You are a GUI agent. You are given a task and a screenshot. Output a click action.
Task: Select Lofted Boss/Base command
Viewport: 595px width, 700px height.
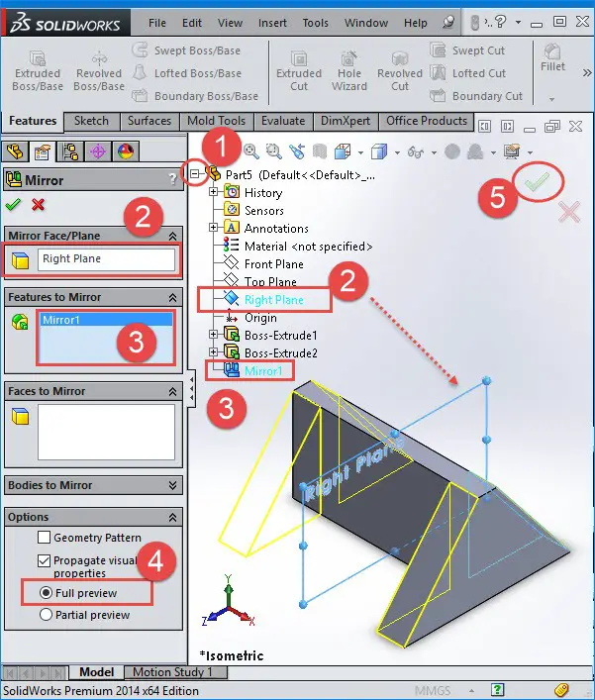point(187,72)
